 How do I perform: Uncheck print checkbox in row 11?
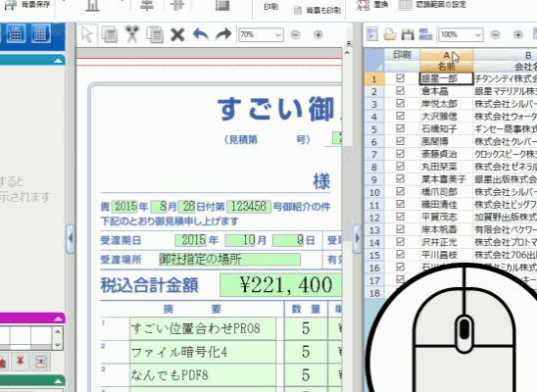(x=400, y=204)
